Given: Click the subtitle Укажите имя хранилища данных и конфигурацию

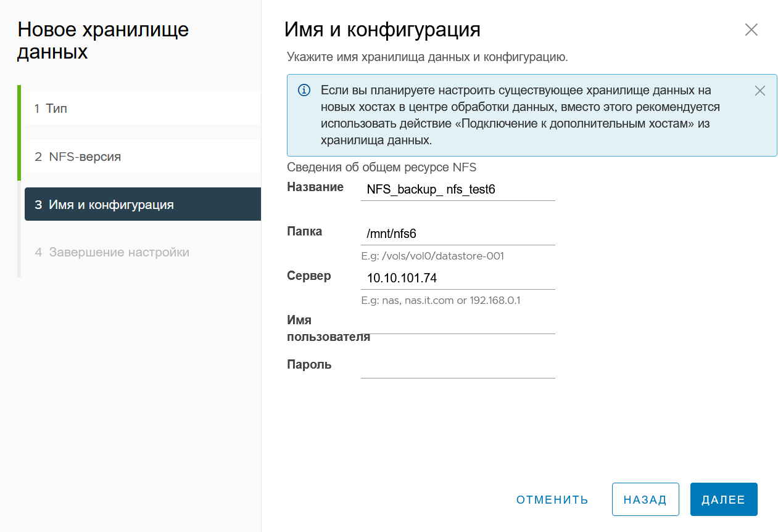Looking at the screenshot, I should click(428, 57).
